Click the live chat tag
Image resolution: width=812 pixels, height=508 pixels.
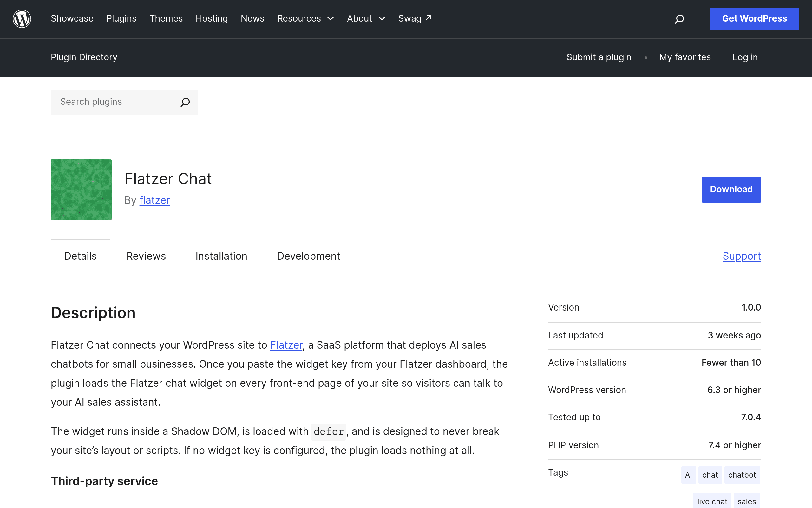(712, 501)
